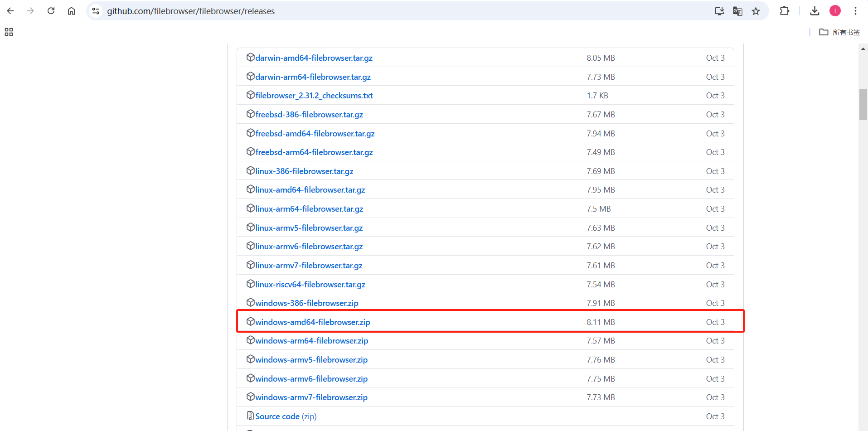
Task: Click the bookmarks apps grid icon
Action: click(8, 32)
